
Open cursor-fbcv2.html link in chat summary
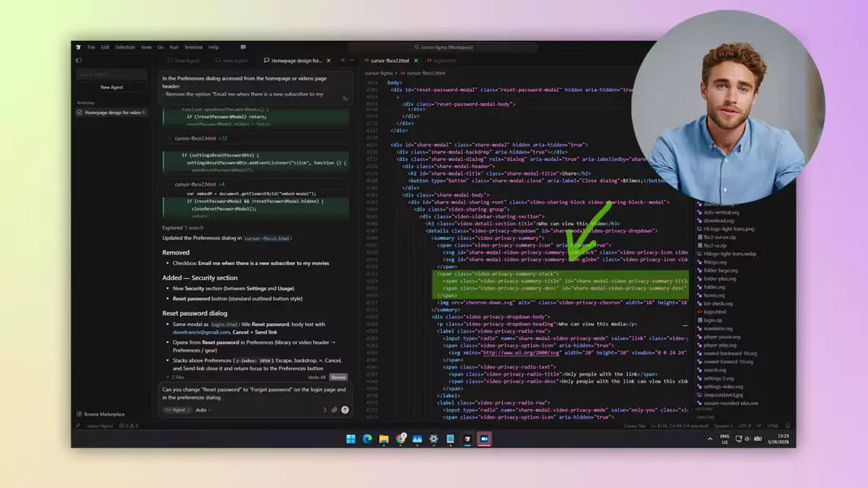point(267,238)
